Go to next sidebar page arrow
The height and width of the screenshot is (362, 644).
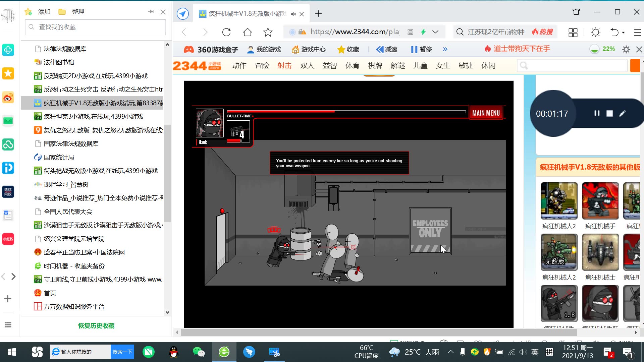[x=13, y=277]
